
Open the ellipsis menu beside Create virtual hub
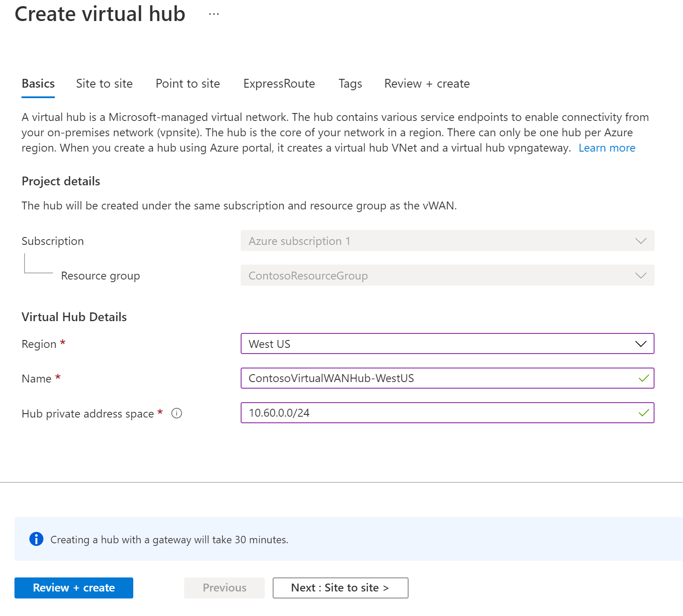[213, 14]
